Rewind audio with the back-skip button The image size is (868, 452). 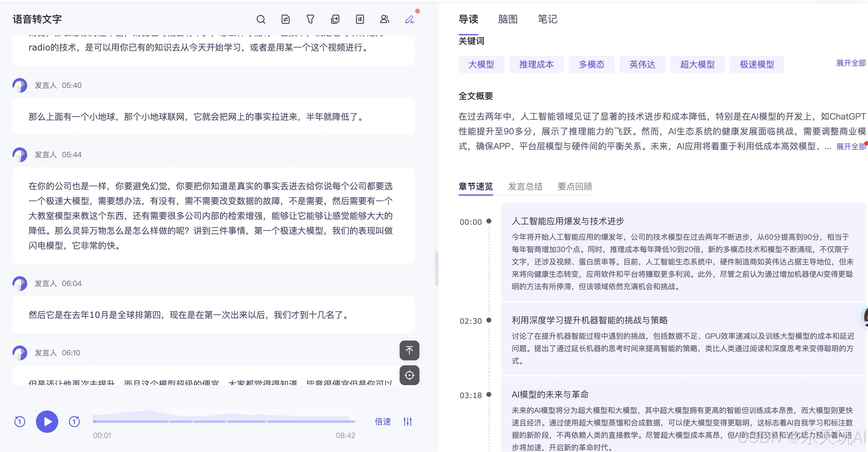[x=20, y=421]
